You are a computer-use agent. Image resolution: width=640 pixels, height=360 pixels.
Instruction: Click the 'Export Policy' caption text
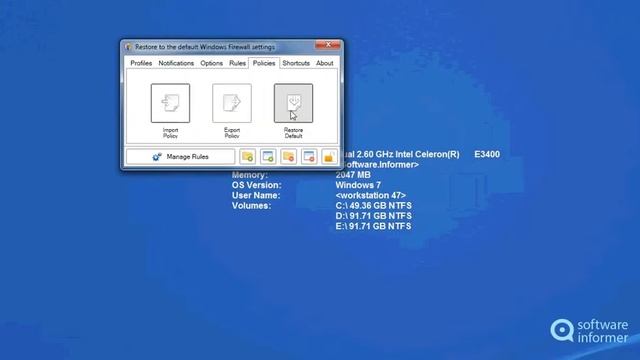point(232,133)
